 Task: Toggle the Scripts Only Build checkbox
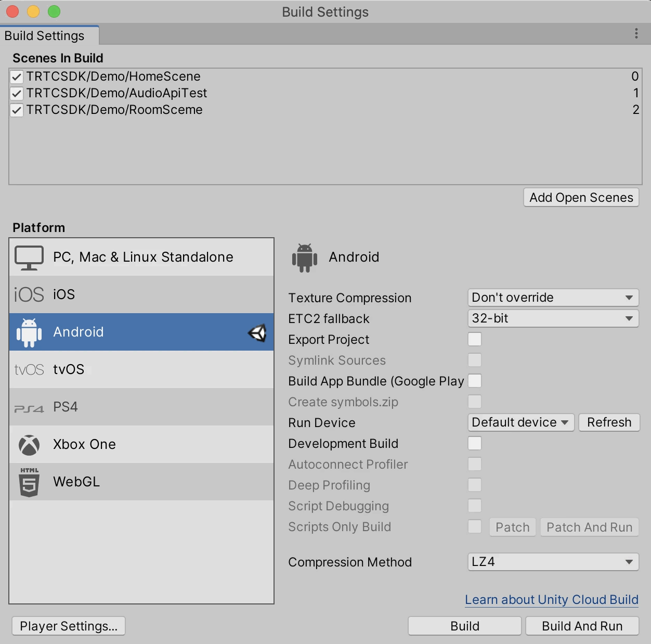click(475, 526)
